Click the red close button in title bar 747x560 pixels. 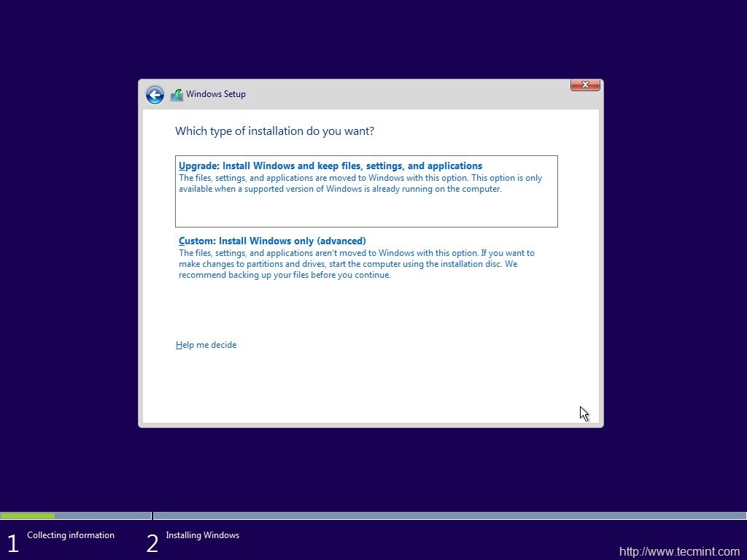(x=584, y=85)
